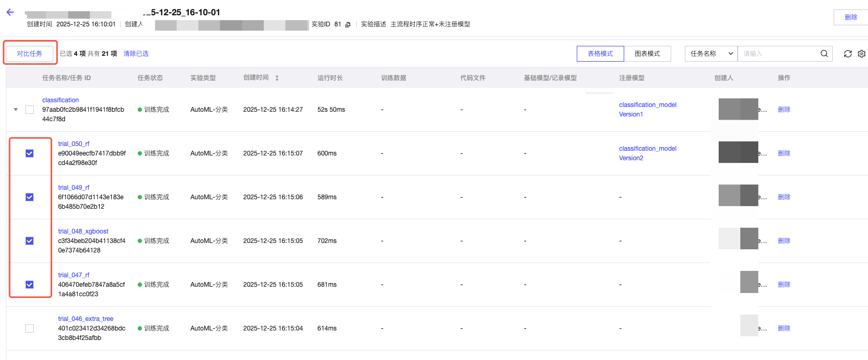
Task: Deselect the trial_048_xgboost row checkbox
Action: click(30, 241)
